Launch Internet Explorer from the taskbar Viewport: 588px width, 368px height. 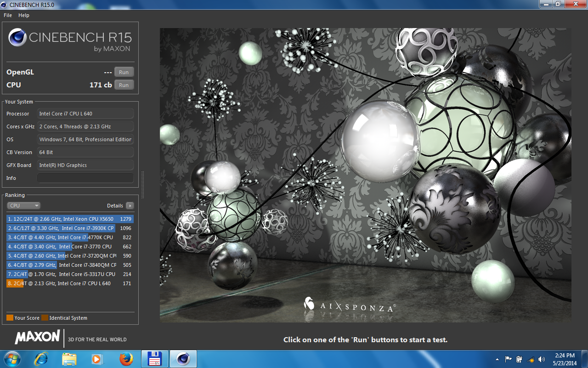41,359
